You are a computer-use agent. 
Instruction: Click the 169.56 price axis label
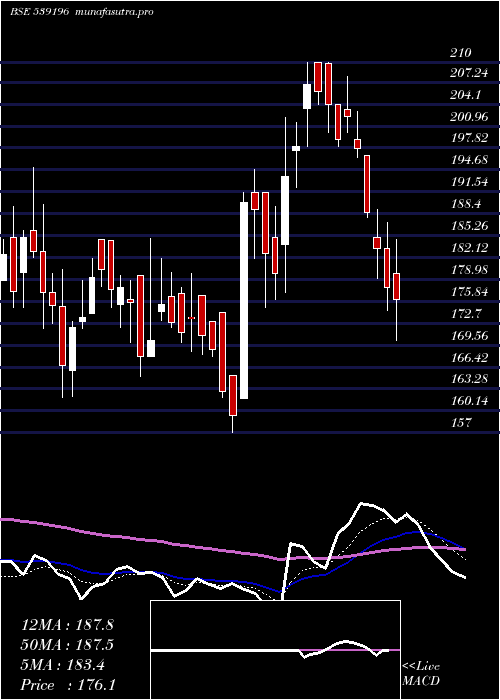click(x=469, y=335)
